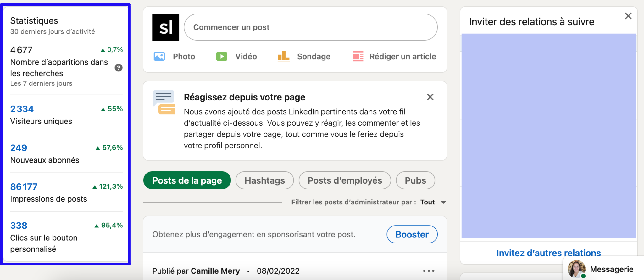The image size is (644, 280).
Task: Click the Photo icon in post composer
Action: [x=159, y=57]
